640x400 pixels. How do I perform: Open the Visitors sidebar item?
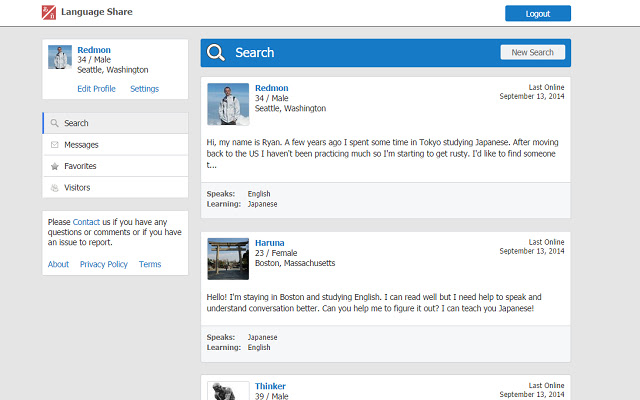pyautogui.click(x=77, y=187)
